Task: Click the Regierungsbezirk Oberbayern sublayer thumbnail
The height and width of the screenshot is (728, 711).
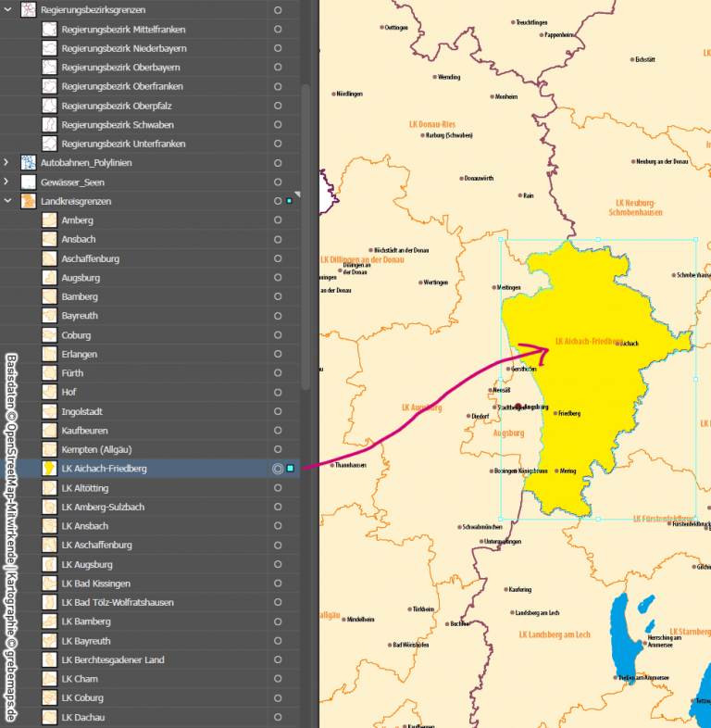Action: point(49,68)
